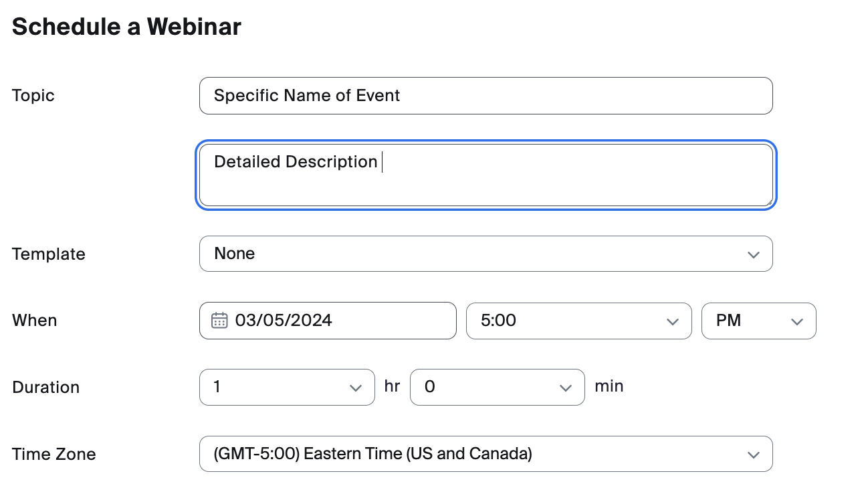Click the chevron arrow on the minutes duration dropdown
868x494 pixels.
(x=566, y=388)
